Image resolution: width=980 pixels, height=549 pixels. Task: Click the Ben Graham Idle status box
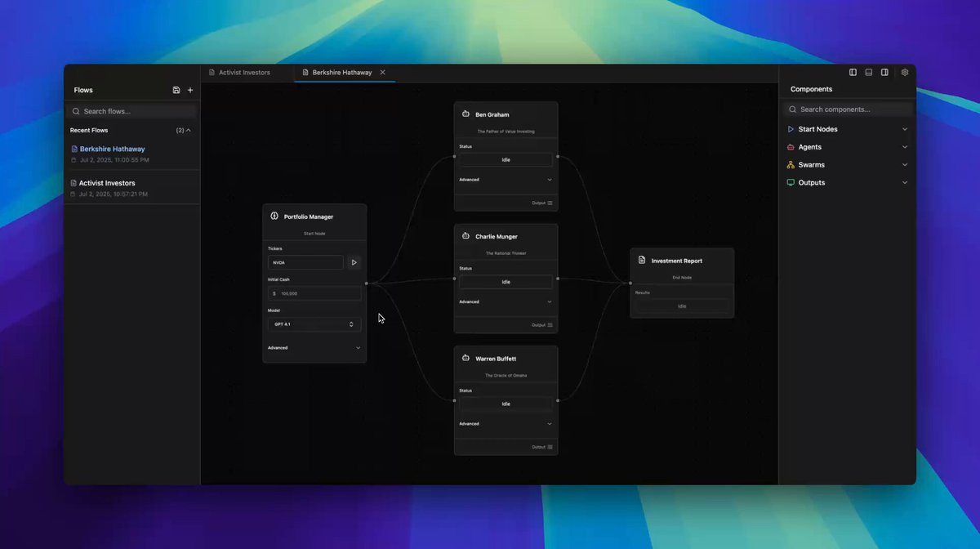(506, 160)
